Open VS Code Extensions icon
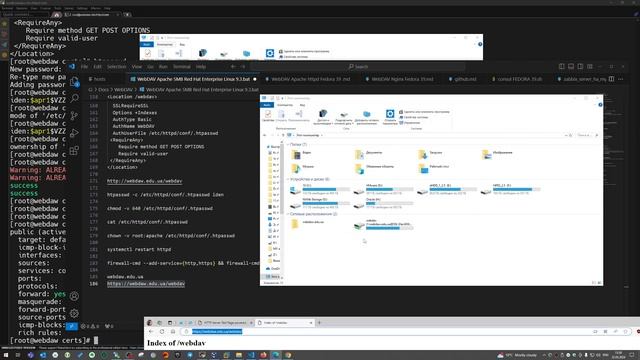 pyautogui.click(x=74, y=151)
